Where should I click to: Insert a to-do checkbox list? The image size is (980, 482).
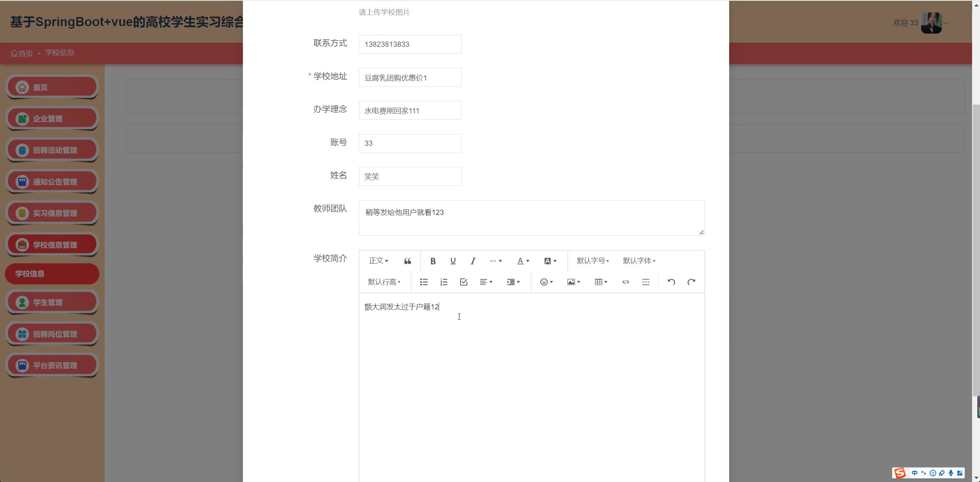coord(464,282)
